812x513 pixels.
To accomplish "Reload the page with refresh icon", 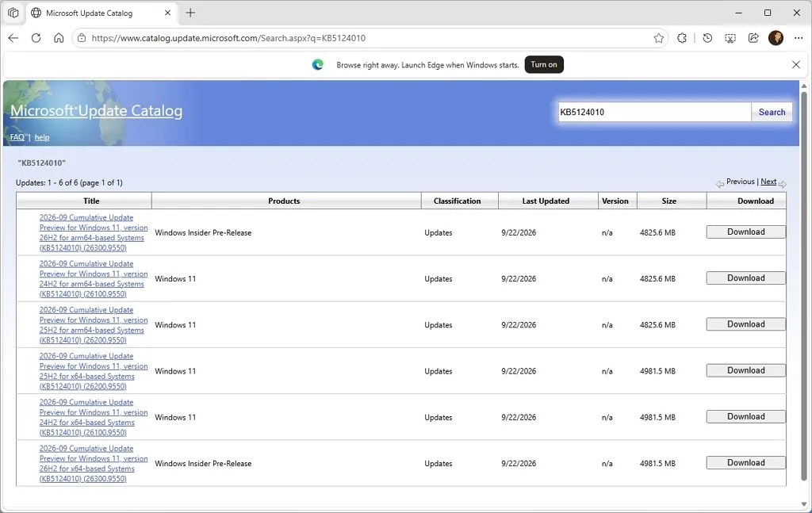I will 36,38.
